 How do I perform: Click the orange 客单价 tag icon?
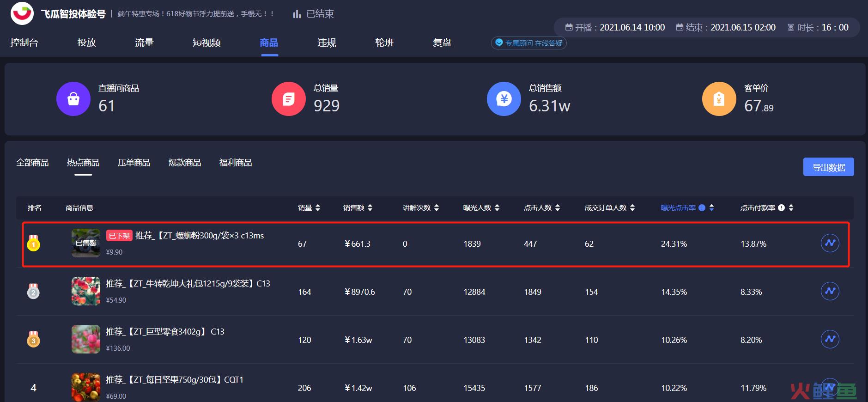[x=719, y=99]
